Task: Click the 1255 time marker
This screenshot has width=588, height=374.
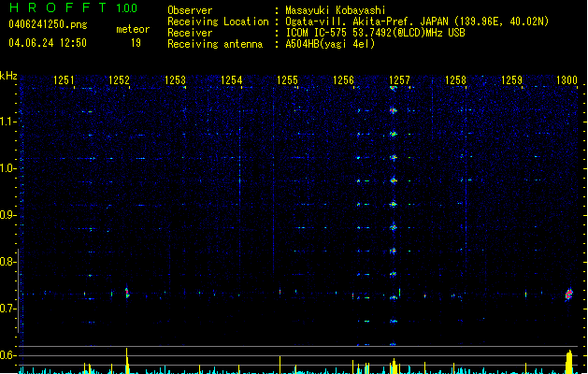Action: click(287, 79)
